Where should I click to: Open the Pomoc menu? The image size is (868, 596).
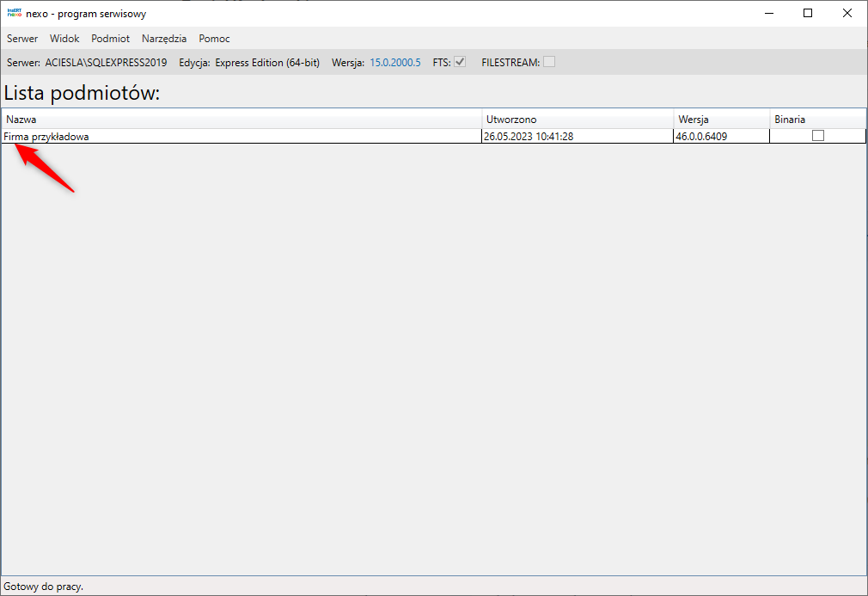click(x=214, y=39)
